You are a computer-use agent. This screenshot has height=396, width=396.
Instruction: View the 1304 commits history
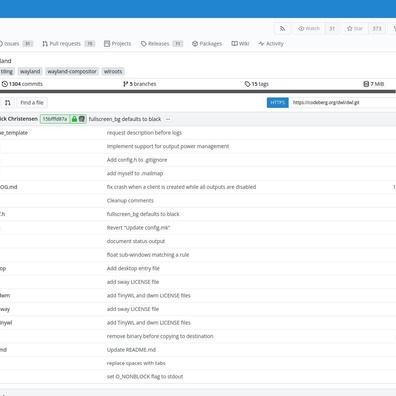(x=22, y=84)
